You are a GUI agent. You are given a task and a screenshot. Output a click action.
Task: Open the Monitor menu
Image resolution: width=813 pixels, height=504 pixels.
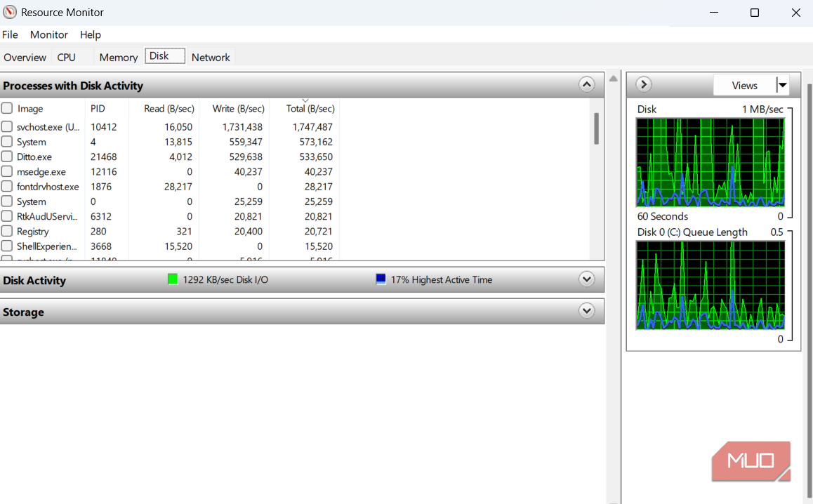[x=48, y=34]
